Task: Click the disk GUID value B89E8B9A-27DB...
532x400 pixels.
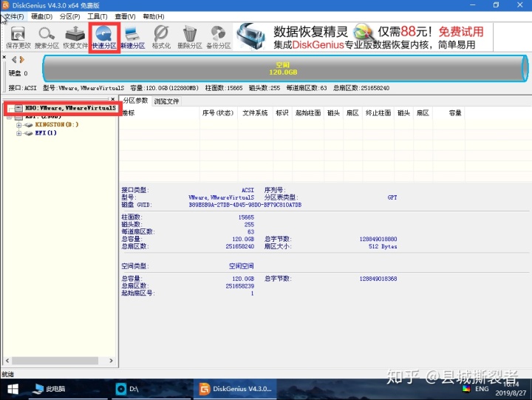Action: (x=245, y=205)
